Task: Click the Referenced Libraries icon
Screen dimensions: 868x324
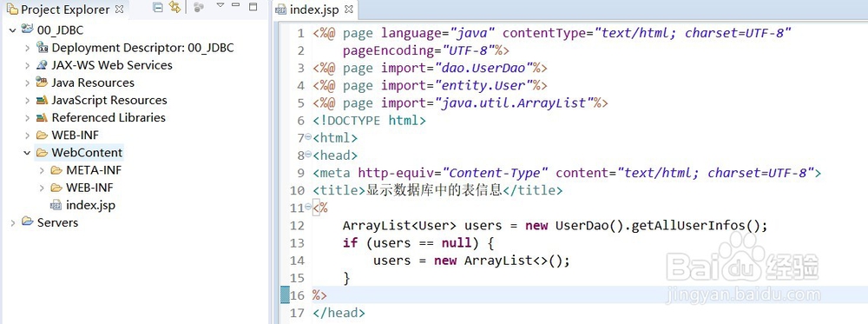Action: [42, 117]
